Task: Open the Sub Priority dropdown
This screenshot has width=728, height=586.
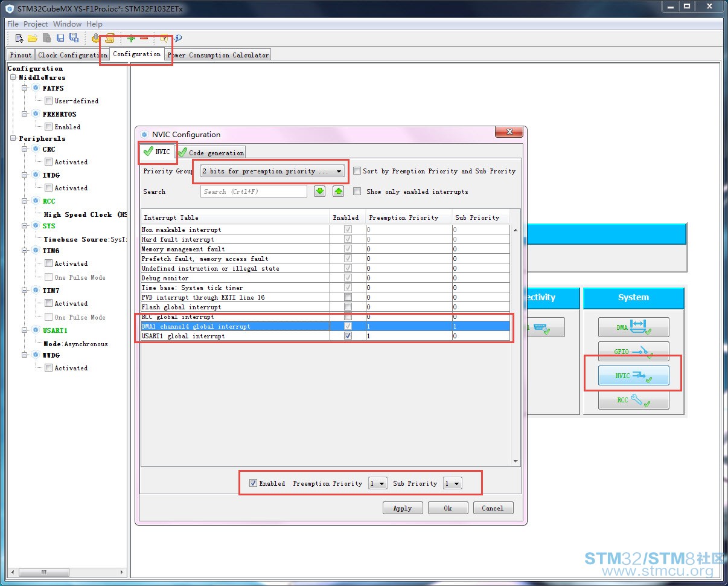Action: [452, 483]
